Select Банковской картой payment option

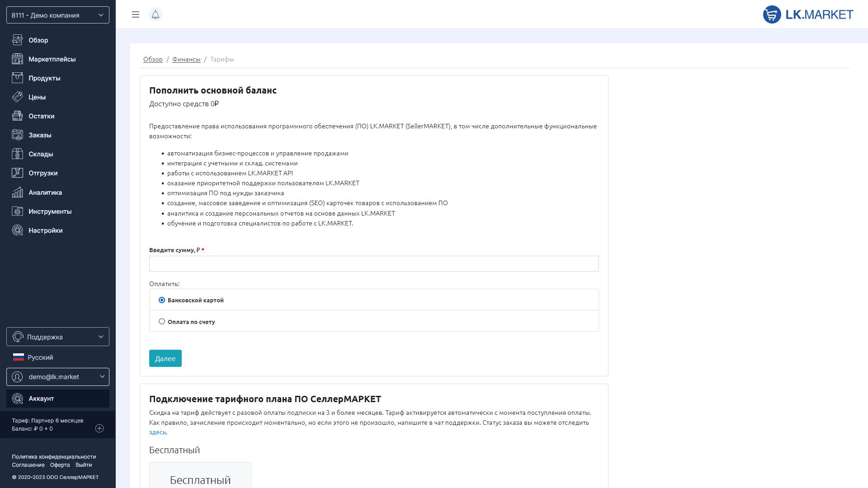point(162,300)
